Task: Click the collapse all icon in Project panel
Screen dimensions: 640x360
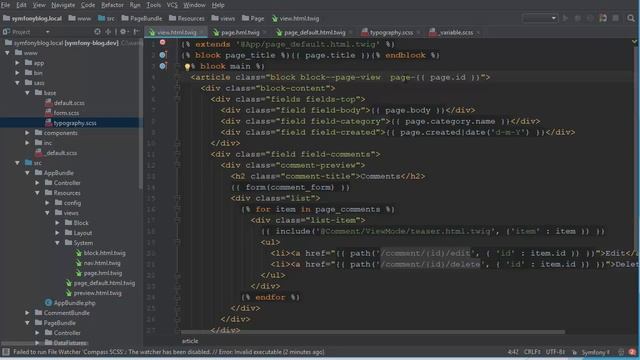Action: click(108, 31)
